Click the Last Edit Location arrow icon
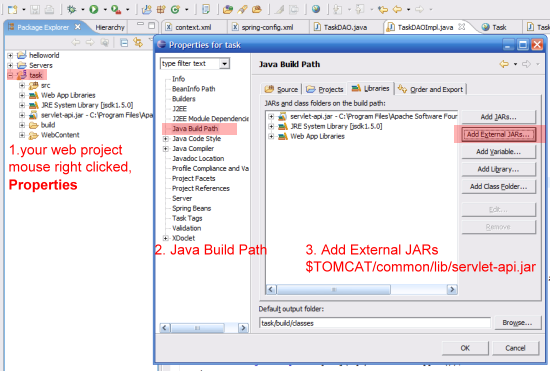 [383, 9]
